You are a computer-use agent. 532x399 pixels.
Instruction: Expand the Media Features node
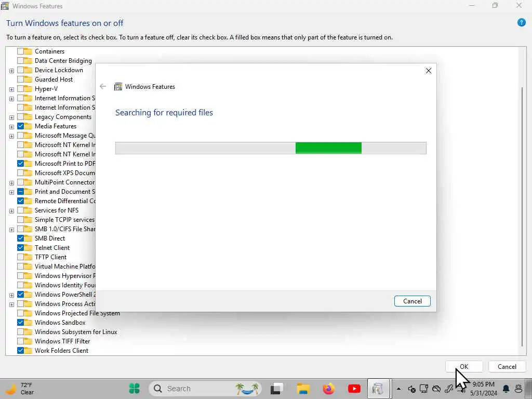coord(11,127)
